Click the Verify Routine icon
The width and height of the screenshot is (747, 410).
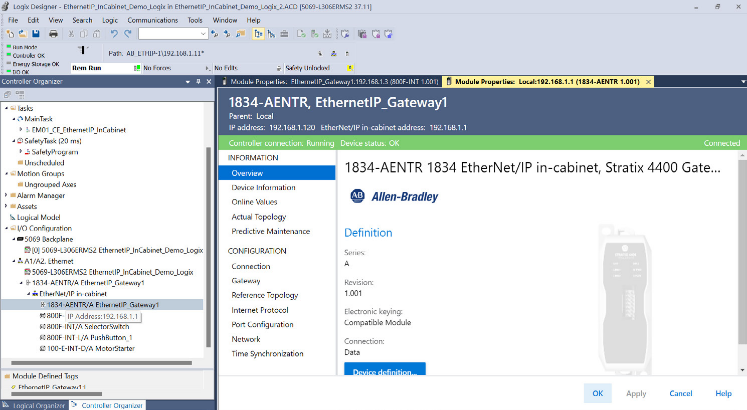pyautogui.click(x=301, y=34)
